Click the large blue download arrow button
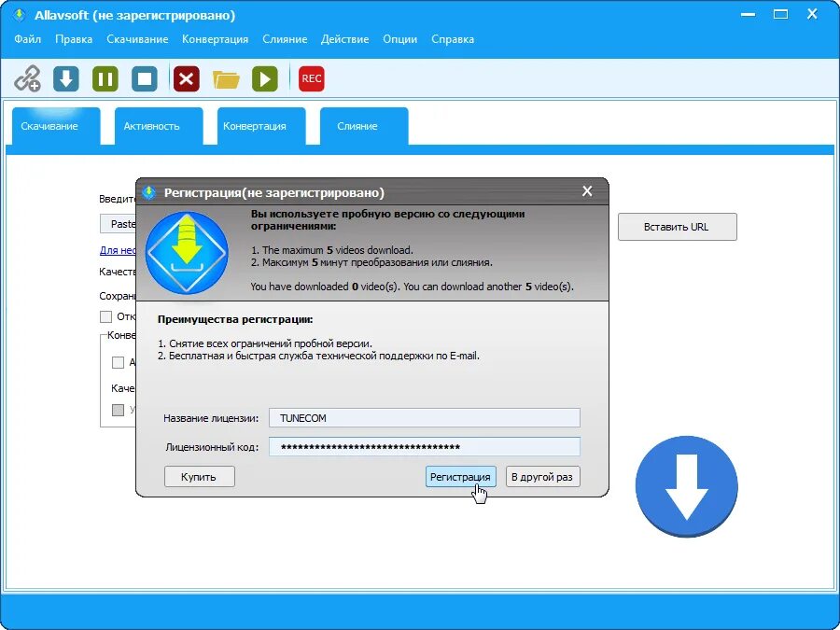Screen dimensions: 840x630 [x=686, y=486]
